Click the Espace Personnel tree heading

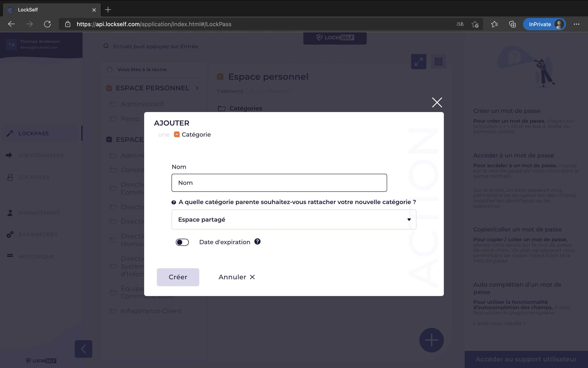click(152, 88)
